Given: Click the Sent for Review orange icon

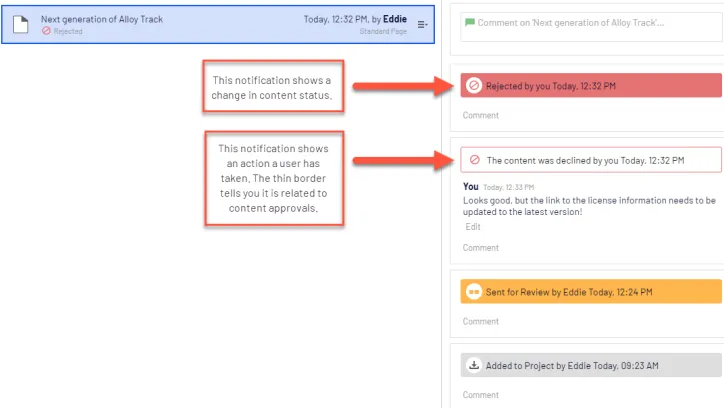Looking at the screenshot, I should point(474,292).
